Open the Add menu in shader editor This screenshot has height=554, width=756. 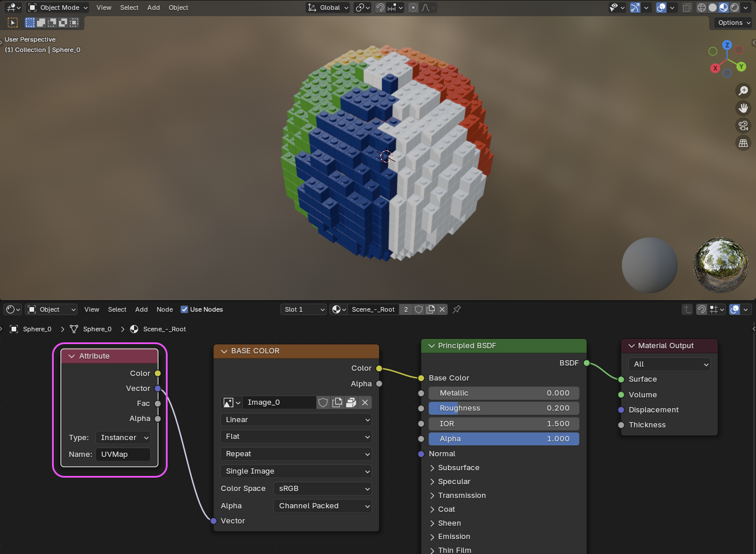pos(142,309)
